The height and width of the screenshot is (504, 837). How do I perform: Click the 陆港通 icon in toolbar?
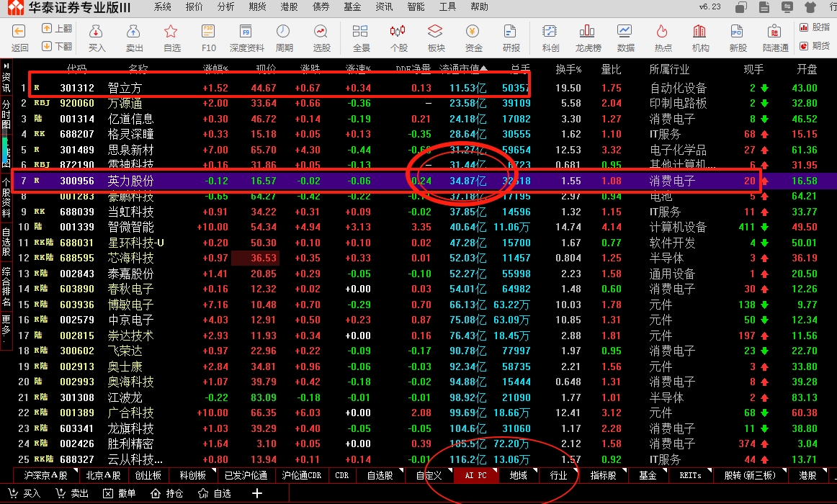774,32
